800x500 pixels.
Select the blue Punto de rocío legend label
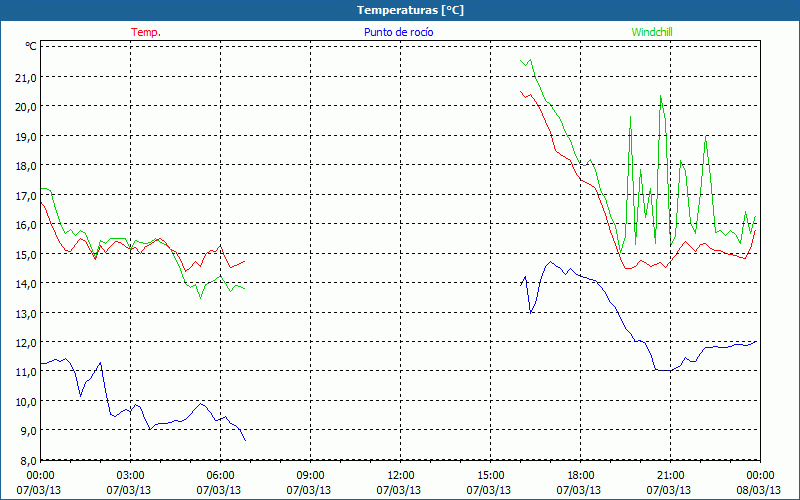pos(398,32)
